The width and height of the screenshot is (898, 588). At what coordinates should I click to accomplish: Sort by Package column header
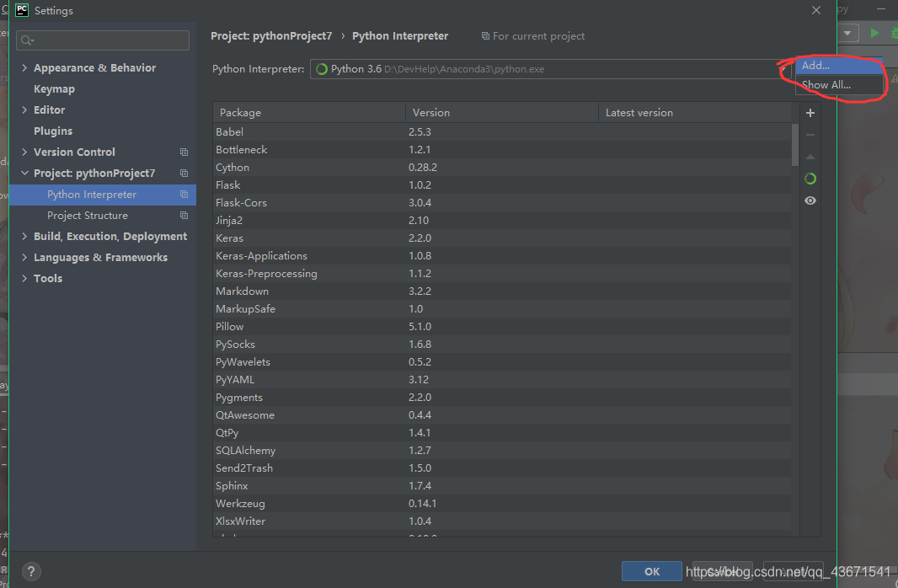pos(308,112)
